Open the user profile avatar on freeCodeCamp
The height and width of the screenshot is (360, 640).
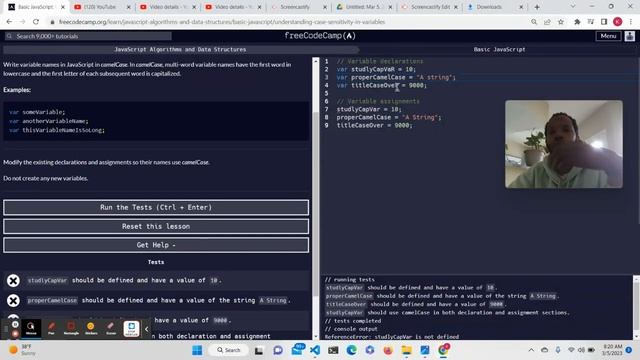630,36
